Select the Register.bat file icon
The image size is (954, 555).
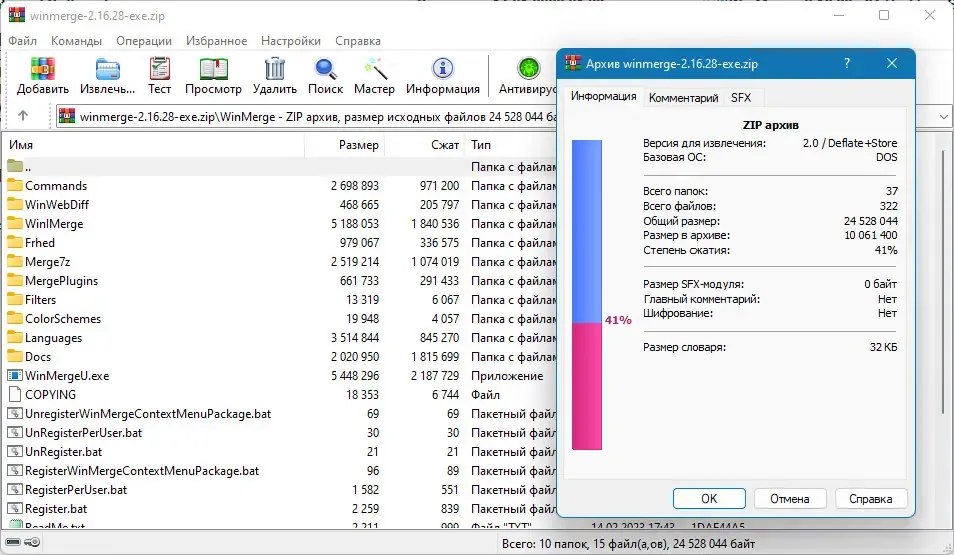click(15, 509)
